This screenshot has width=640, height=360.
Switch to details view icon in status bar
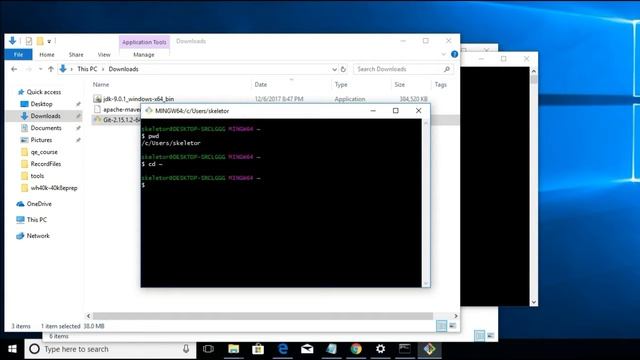tap(441, 326)
